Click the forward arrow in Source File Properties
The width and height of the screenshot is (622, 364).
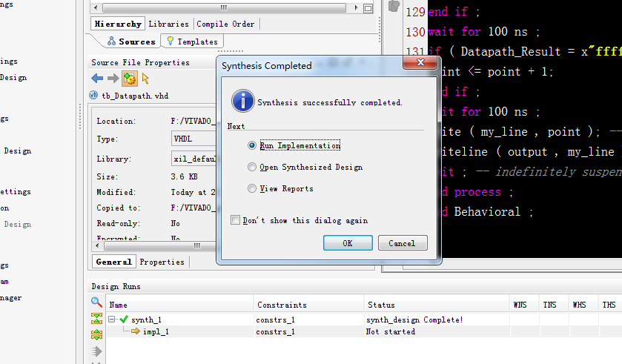[x=113, y=78]
